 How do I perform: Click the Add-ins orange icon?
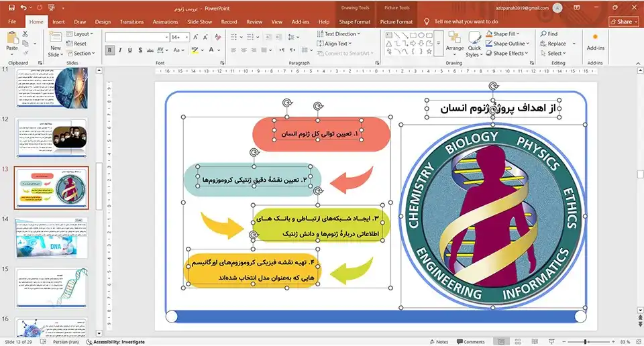point(595,37)
